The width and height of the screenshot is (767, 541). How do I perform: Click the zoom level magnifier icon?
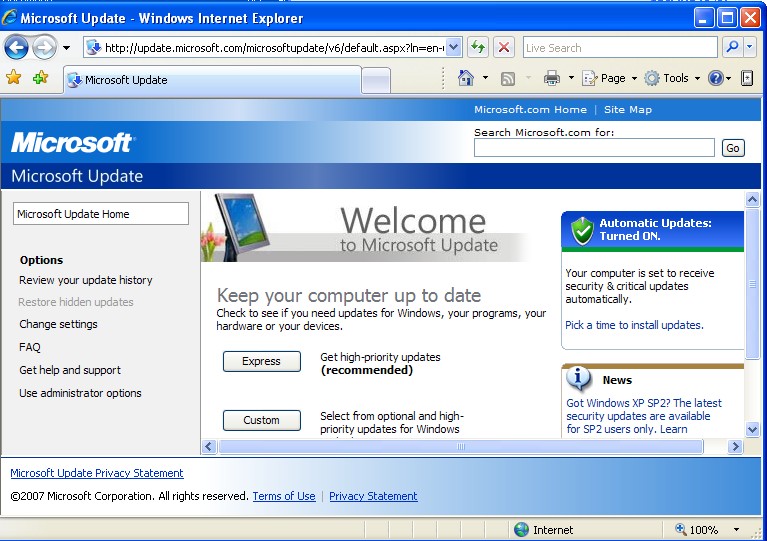(680, 529)
